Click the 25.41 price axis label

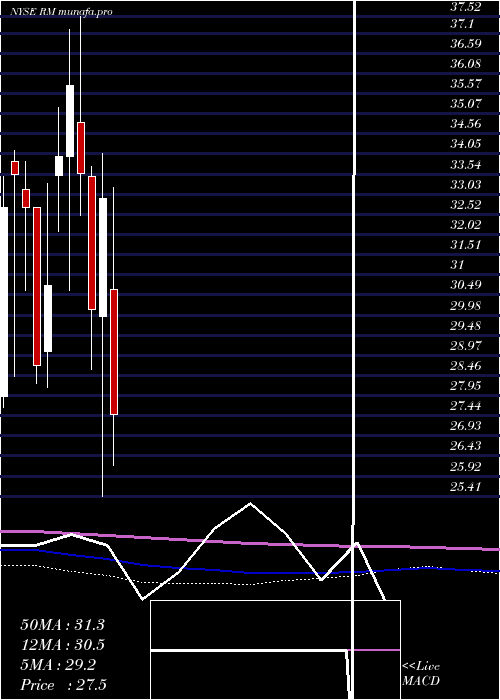click(x=466, y=487)
